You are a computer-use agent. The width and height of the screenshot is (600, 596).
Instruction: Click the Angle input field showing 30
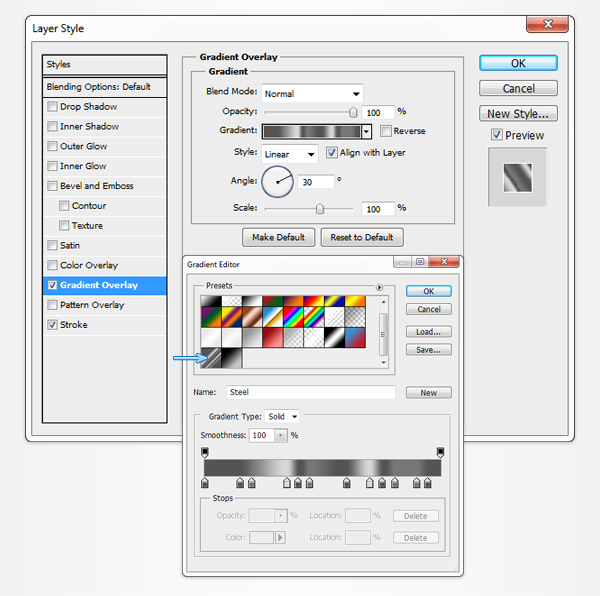pos(316,182)
